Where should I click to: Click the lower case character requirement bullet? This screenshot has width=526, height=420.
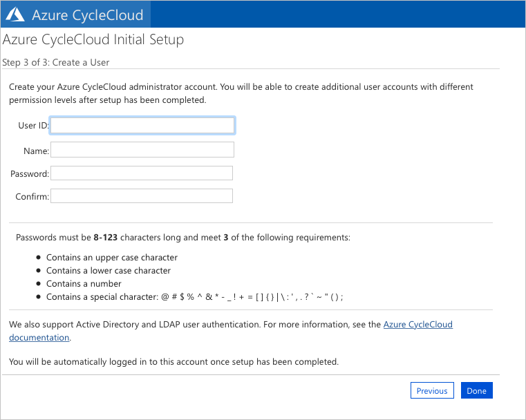[108, 271]
